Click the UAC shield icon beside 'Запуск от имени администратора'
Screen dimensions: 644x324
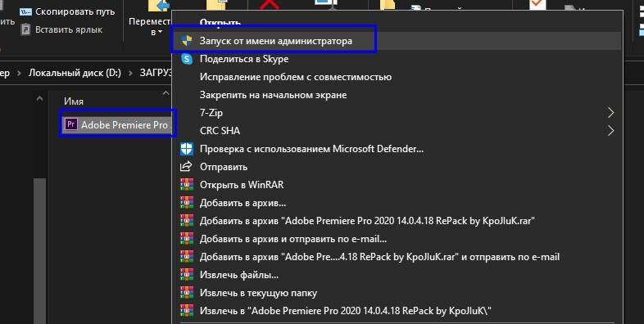(187, 41)
